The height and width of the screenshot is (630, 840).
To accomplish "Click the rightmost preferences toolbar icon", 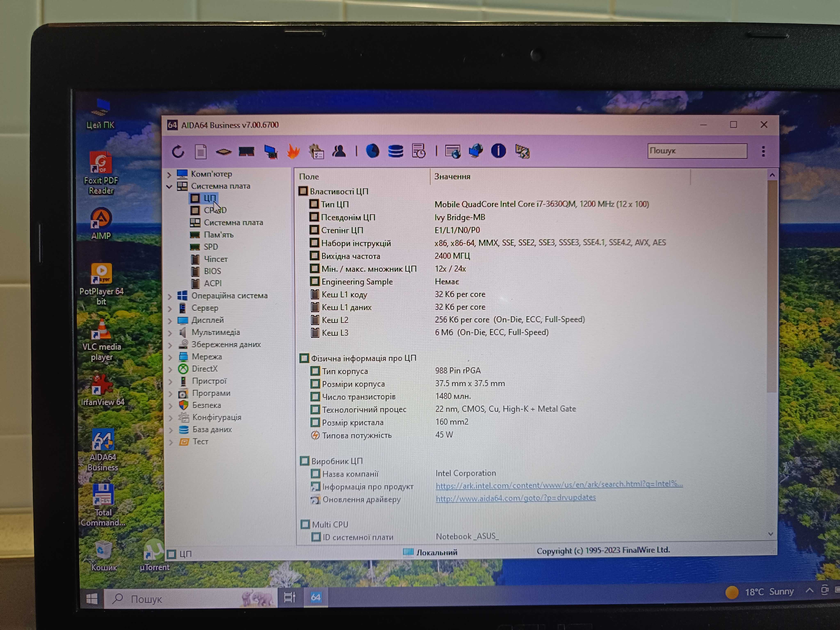I will click(x=522, y=152).
